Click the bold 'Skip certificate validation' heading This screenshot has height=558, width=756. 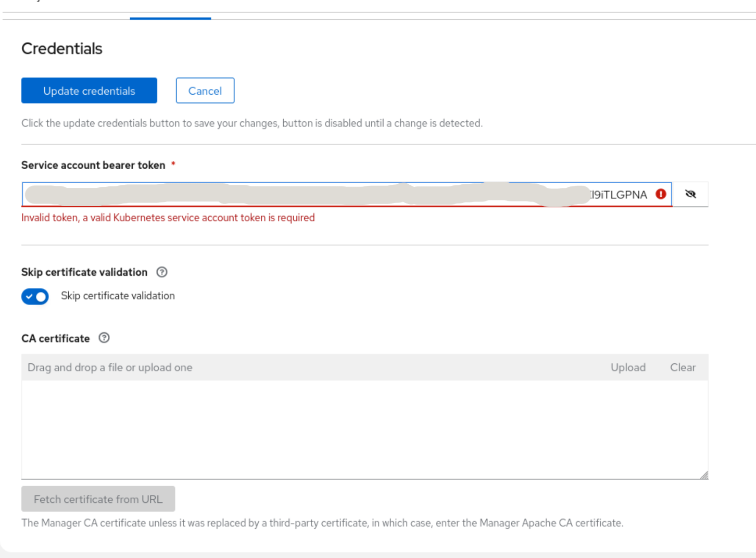tap(84, 272)
